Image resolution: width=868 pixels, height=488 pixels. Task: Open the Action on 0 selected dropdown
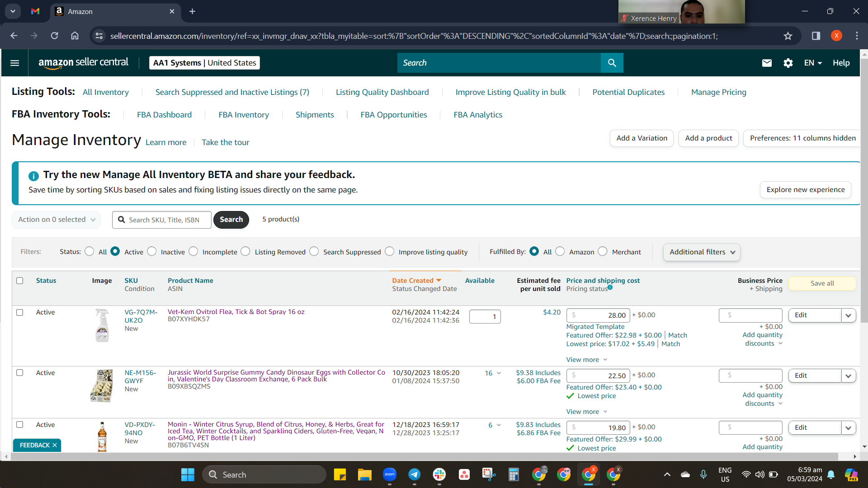tap(57, 220)
